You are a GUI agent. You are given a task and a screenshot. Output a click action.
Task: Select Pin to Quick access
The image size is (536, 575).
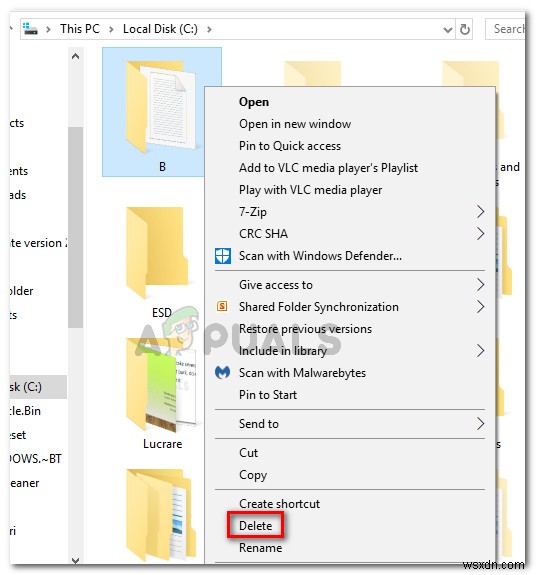[290, 146]
